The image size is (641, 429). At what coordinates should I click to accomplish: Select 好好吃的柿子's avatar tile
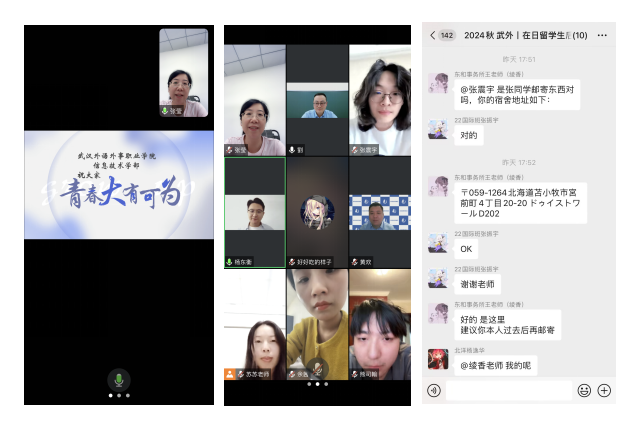[x=316, y=212]
